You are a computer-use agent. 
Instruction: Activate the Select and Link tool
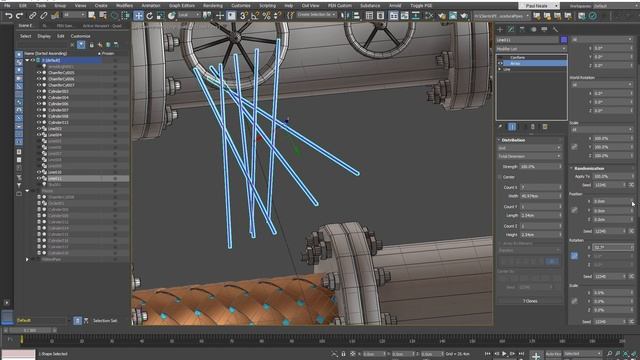(x=32, y=16)
